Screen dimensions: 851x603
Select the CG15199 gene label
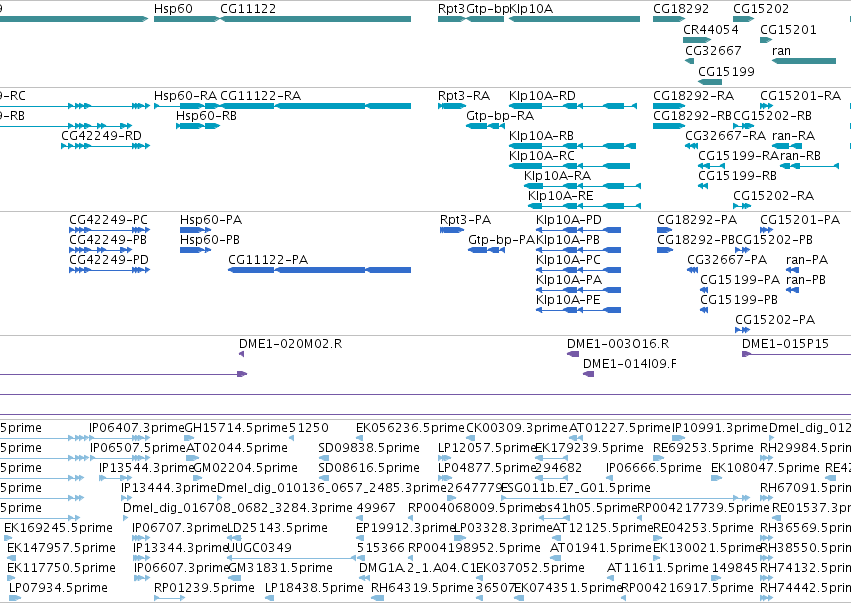[726, 71]
